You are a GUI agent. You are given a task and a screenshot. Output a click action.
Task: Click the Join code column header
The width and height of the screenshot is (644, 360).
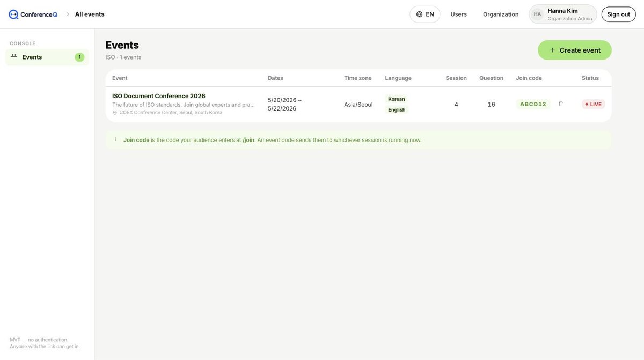529,78
